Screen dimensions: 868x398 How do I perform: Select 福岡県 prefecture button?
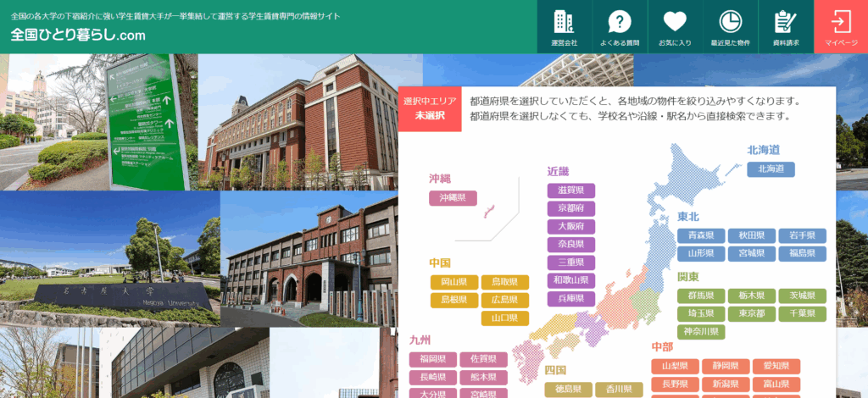pyautogui.click(x=433, y=360)
